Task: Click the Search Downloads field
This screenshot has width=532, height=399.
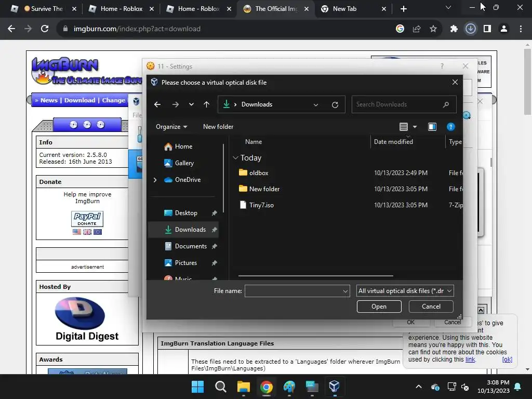Action: click(404, 104)
